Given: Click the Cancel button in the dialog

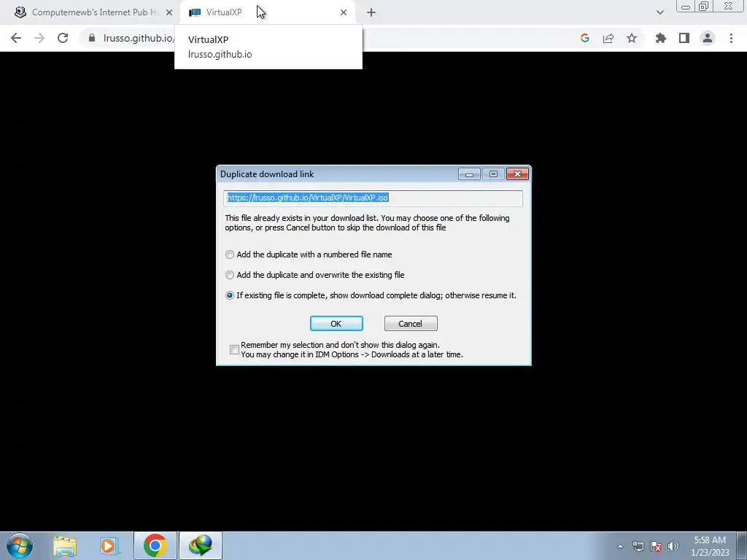Looking at the screenshot, I should pyautogui.click(x=411, y=323).
